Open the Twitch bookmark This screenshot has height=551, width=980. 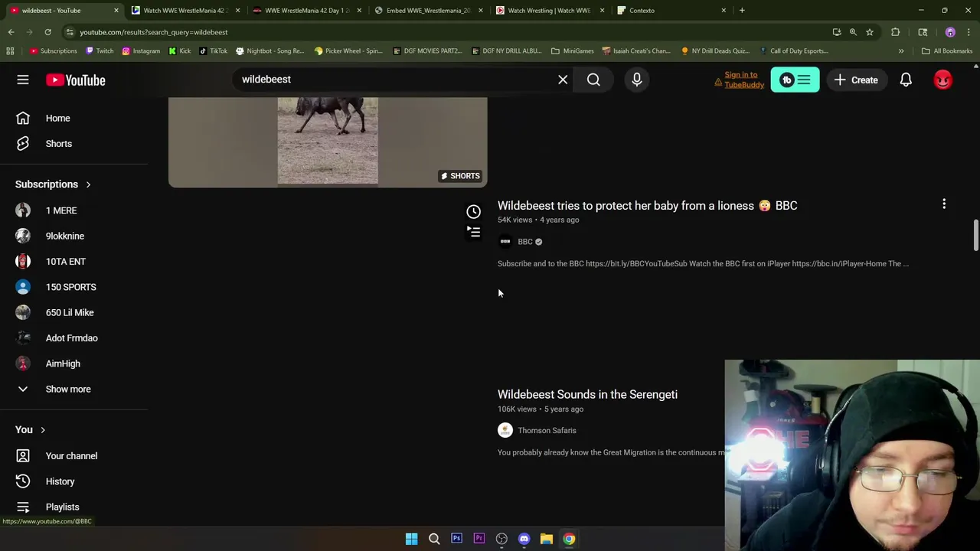click(x=100, y=51)
